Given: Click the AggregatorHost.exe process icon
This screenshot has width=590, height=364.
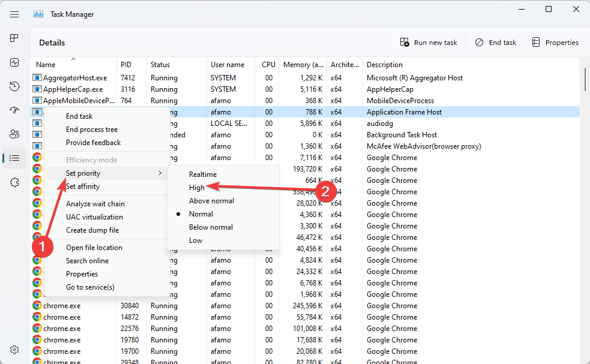Looking at the screenshot, I should pos(37,78).
